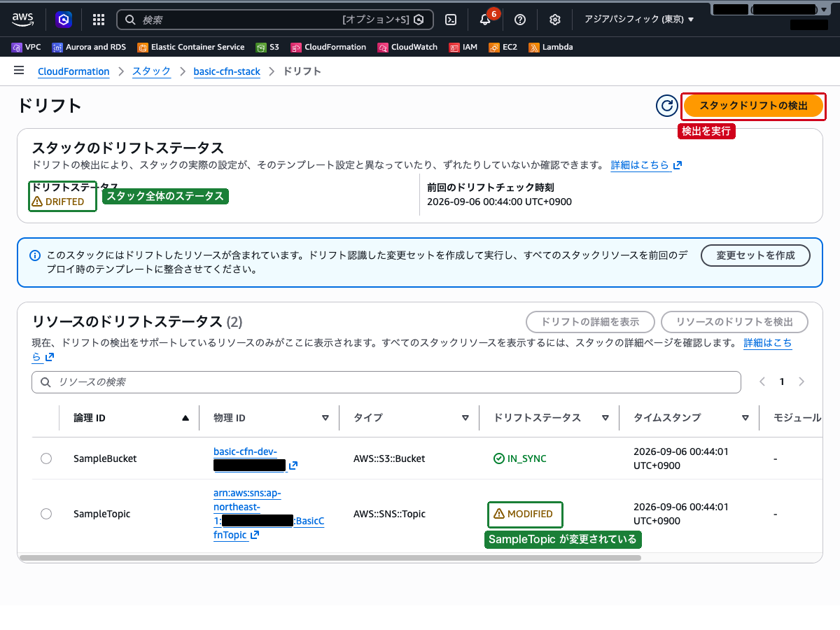The height and width of the screenshot is (630, 840).
Task: Sort by 物理 ID column header arrow
Action: point(325,418)
